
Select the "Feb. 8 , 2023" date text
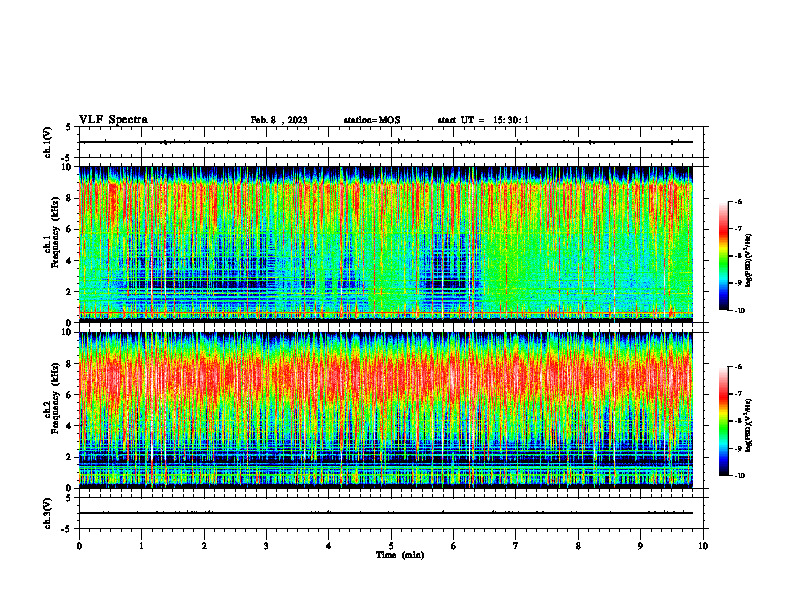point(279,120)
